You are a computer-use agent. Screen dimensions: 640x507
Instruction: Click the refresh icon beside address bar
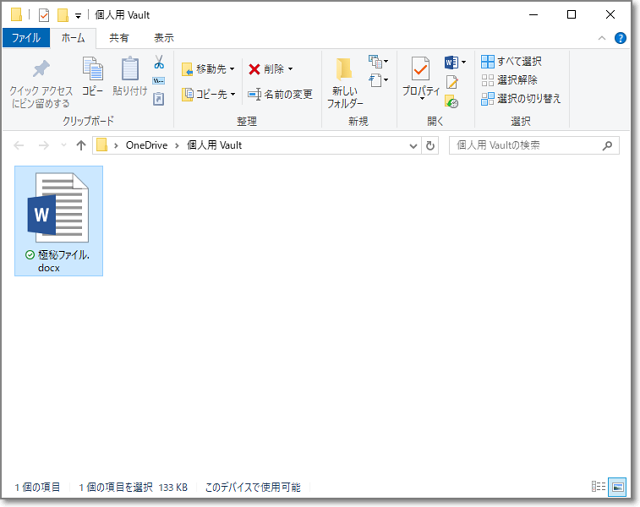[x=431, y=145]
